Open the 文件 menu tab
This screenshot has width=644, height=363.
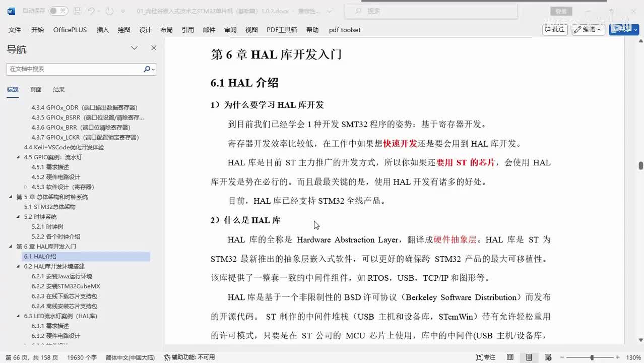point(15,30)
